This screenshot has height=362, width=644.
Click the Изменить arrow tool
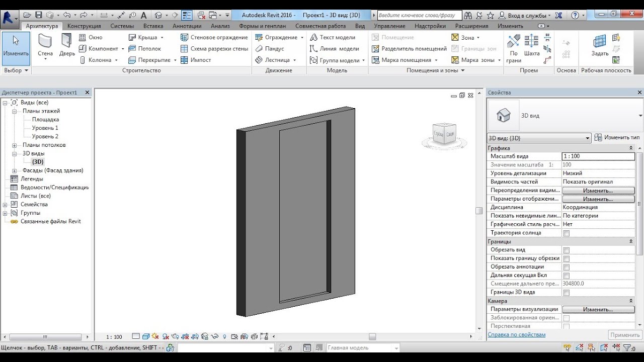click(x=16, y=48)
